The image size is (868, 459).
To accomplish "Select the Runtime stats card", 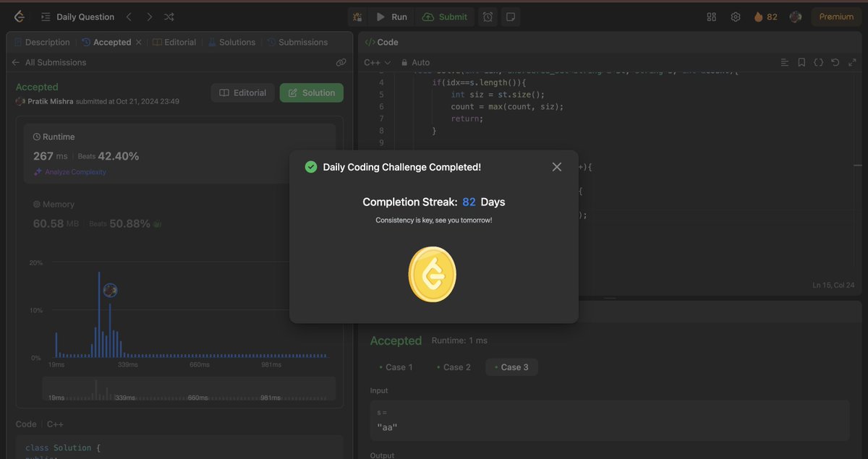I will point(179,155).
